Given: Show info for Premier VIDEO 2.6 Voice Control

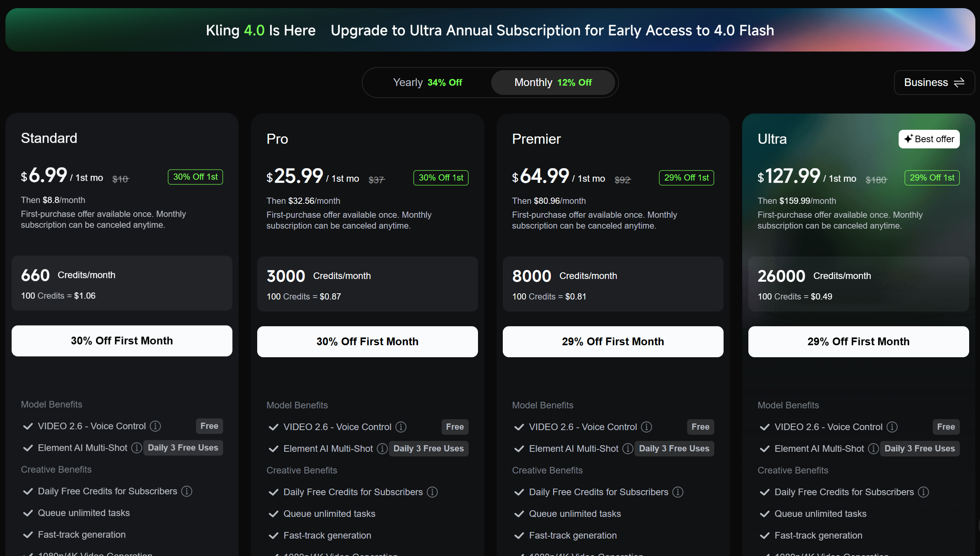Looking at the screenshot, I should pyautogui.click(x=646, y=427).
